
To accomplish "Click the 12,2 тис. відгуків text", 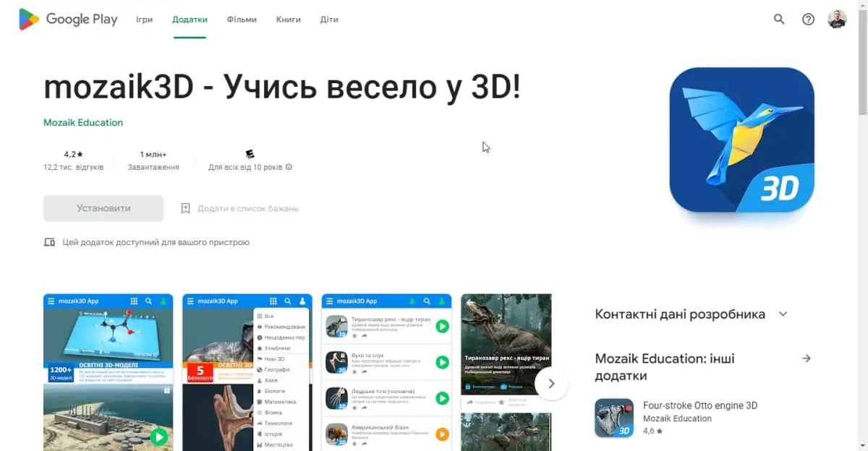I will click(x=73, y=167).
